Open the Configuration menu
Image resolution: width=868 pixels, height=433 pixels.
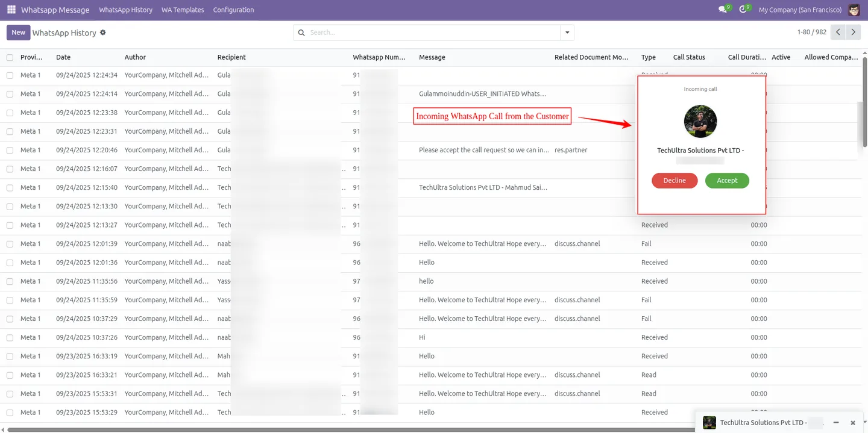click(233, 10)
